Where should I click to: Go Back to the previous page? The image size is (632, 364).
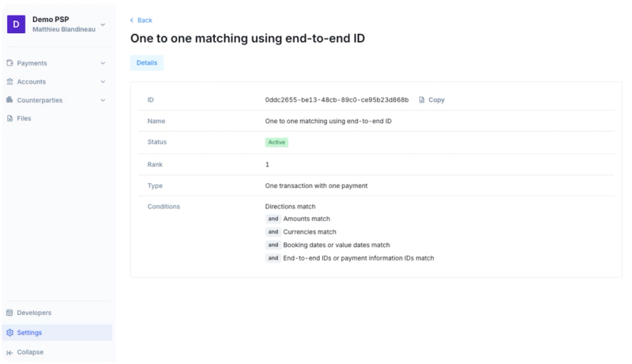(141, 20)
